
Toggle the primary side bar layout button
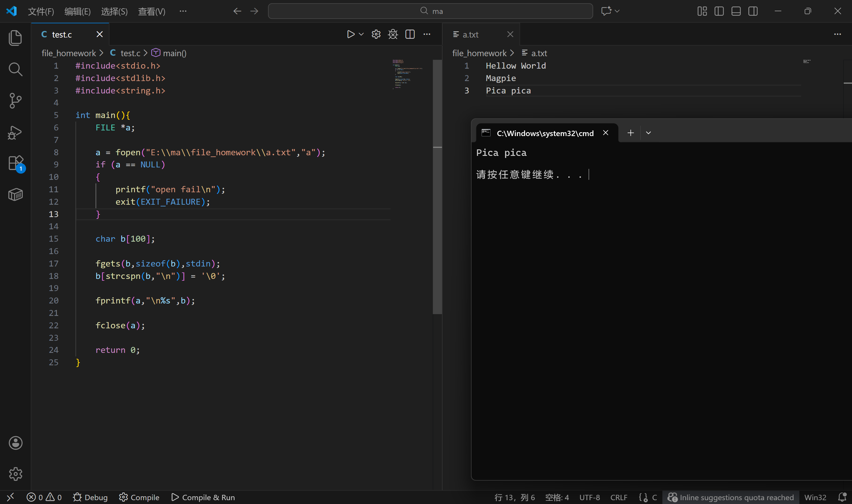[719, 11]
